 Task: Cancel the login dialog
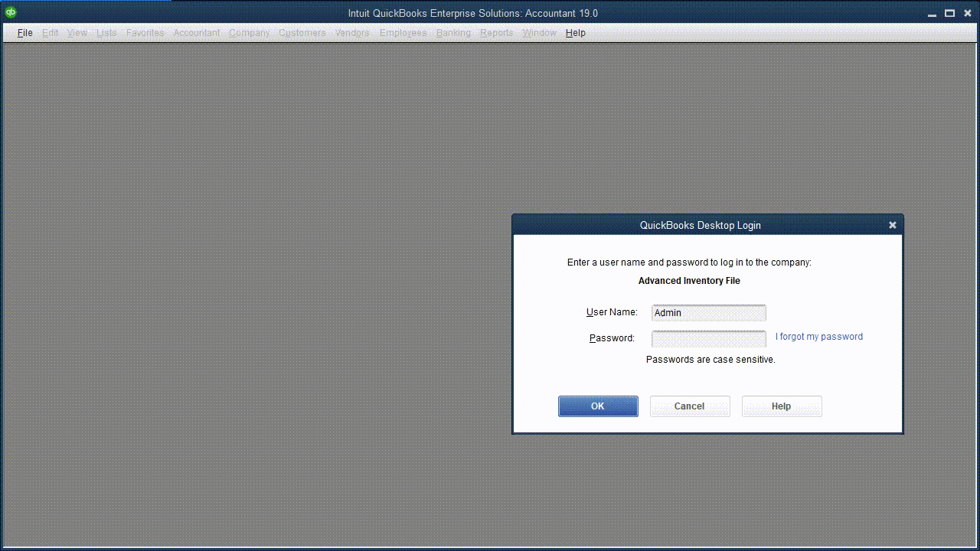click(690, 406)
